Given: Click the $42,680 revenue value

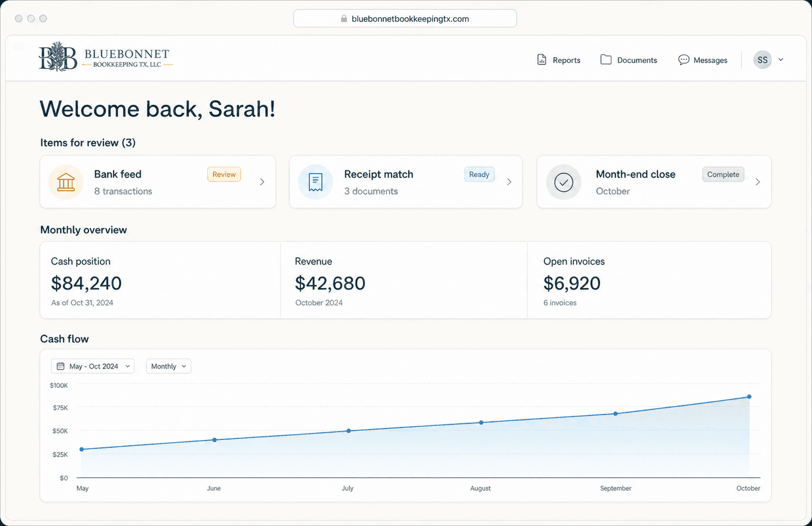Looking at the screenshot, I should pos(330,283).
